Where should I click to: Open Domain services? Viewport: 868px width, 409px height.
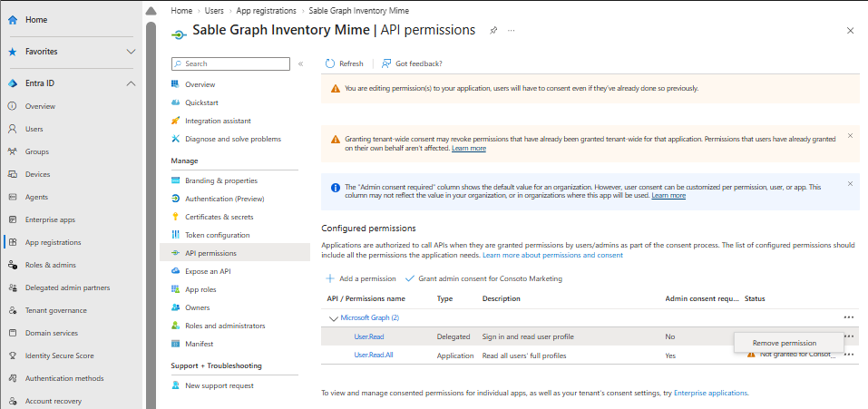coord(51,333)
